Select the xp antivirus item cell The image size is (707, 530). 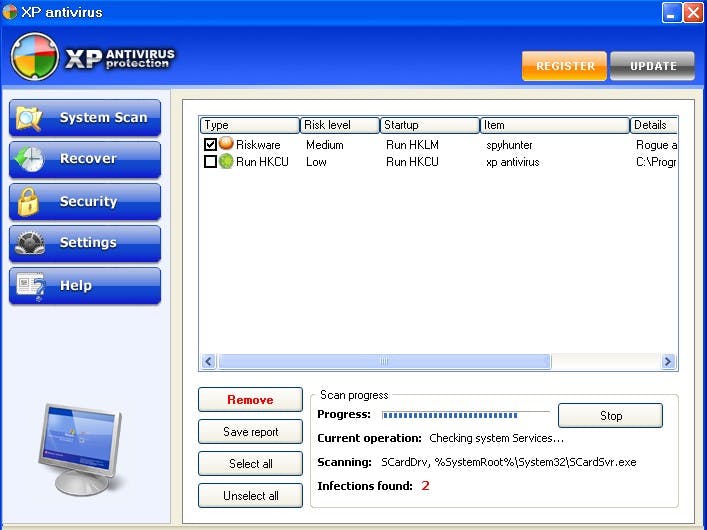pyautogui.click(x=512, y=162)
